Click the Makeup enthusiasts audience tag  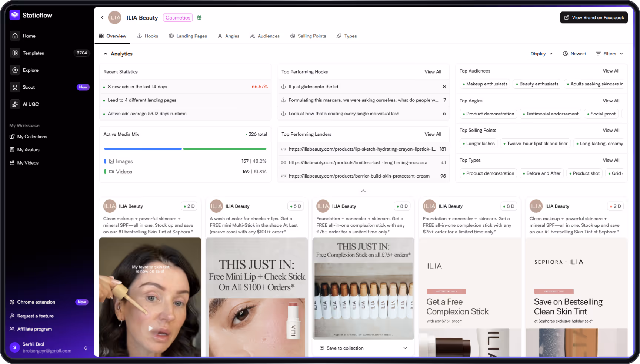[x=485, y=84]
